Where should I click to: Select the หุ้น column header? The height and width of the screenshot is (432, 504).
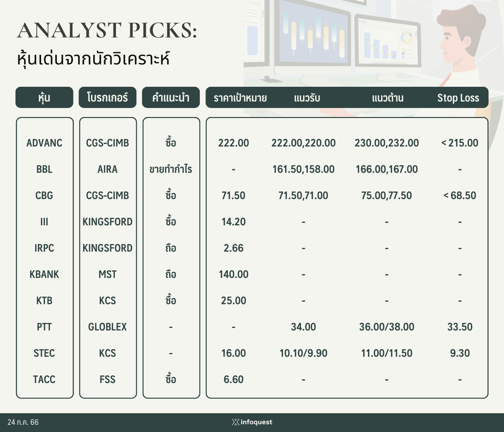click(x=44, y=97)
